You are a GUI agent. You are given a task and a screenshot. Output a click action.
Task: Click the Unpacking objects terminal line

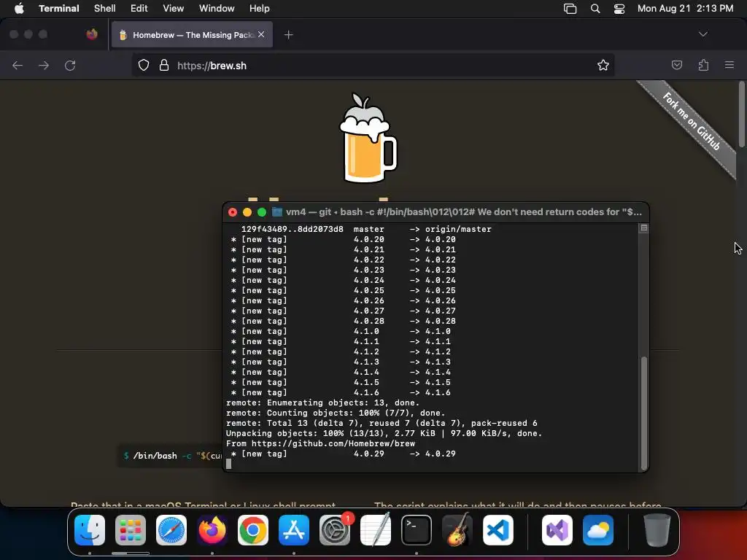tap(384, 433)
